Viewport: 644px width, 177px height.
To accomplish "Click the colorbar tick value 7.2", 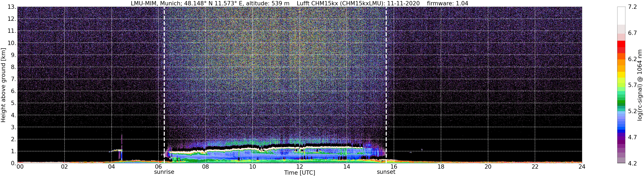I will [x=632, y=7].
